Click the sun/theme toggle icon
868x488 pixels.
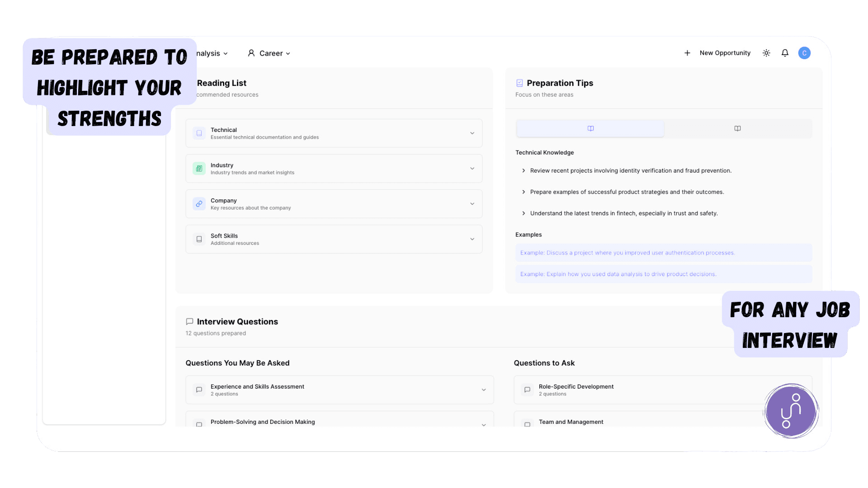tap(766, 53)
